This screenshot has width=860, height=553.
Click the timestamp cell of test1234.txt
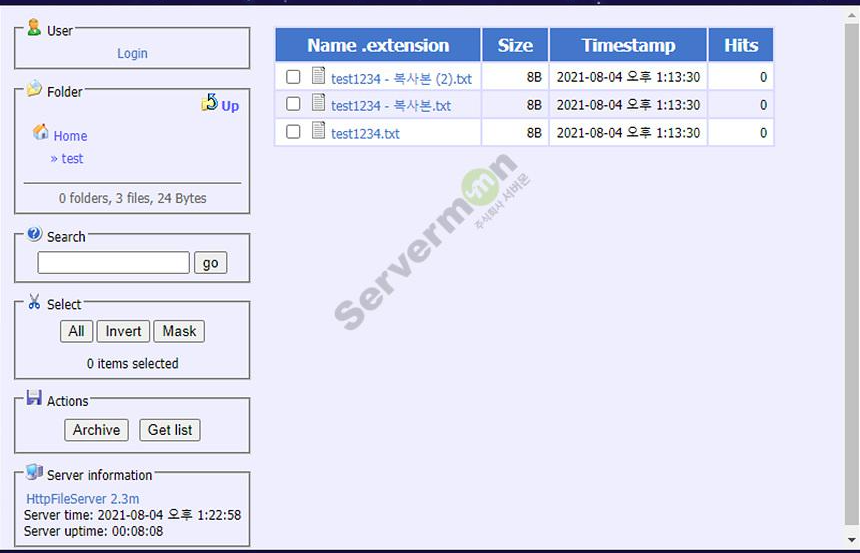(628, 133)
